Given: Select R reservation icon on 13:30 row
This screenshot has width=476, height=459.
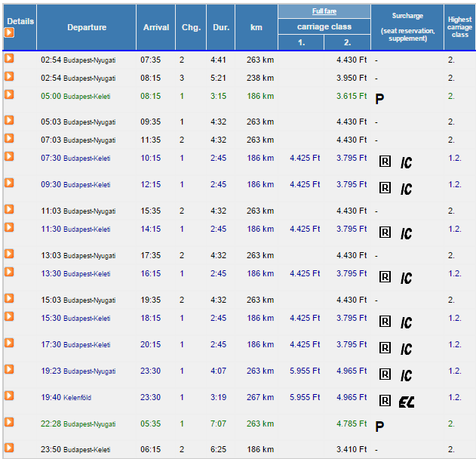Looking at the screenshot, I should [385, 277].
